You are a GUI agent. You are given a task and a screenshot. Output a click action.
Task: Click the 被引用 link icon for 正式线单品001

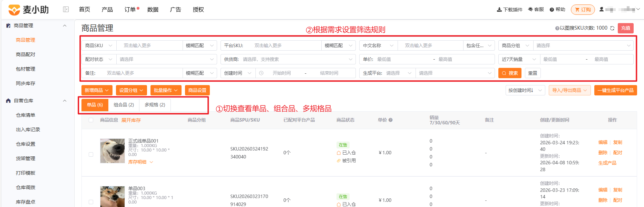click(x=339, y=161)
